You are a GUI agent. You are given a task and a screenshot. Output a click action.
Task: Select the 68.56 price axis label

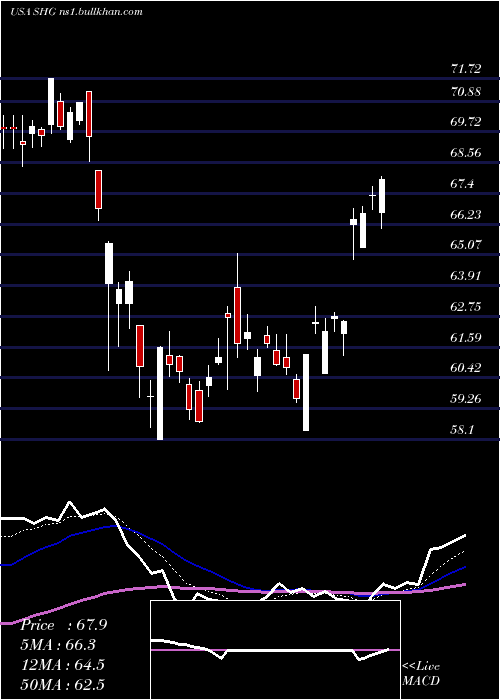pos(466,153)
